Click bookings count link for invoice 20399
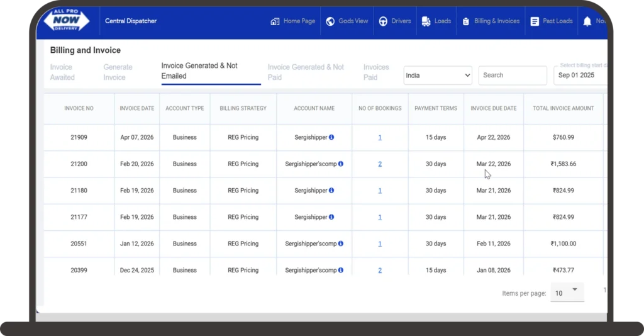644x336 pixels. [x=380, y=271]
